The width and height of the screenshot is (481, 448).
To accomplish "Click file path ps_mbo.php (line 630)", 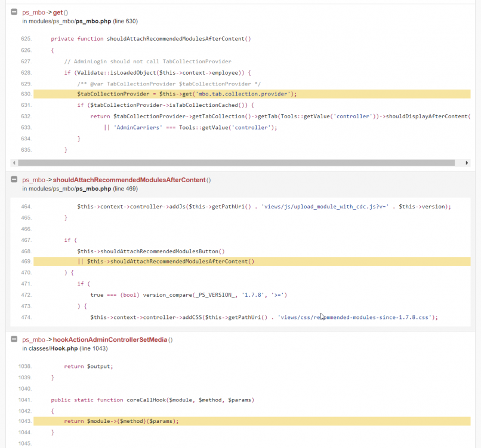I will click(x=80, y=21).
